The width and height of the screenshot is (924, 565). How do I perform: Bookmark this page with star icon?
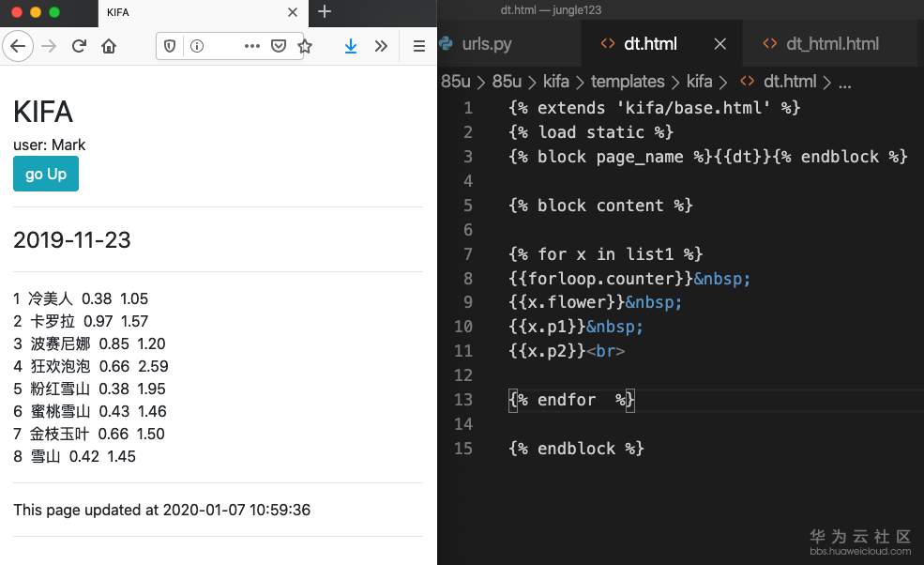305,46
